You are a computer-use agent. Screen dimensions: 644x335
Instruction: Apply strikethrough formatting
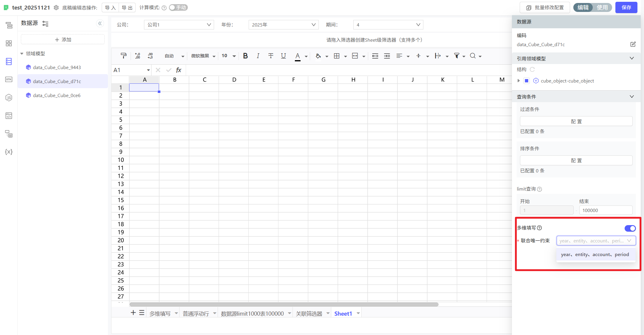coord(271,56)
